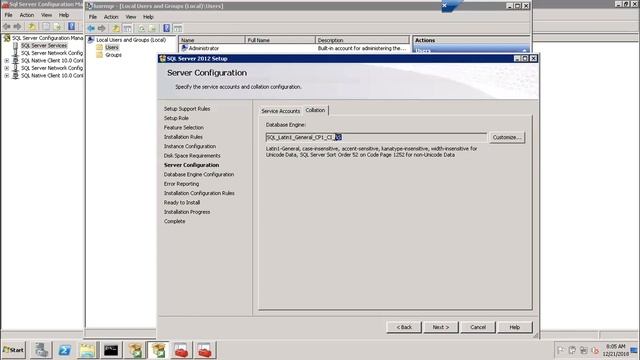Select SQL Server Services tree node
The width and height of the screenshot is (640, 360).
[x=44, y=45]
